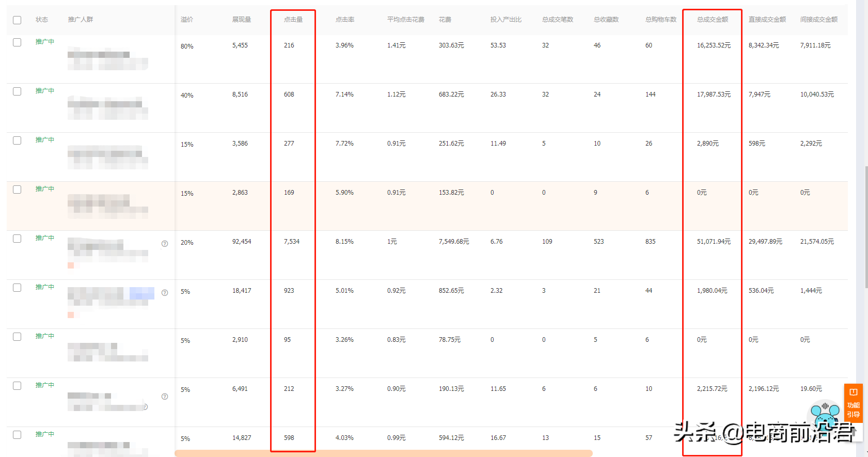Check the row with 92,454 impressions

pyautogui.click(x=17, y=239)
